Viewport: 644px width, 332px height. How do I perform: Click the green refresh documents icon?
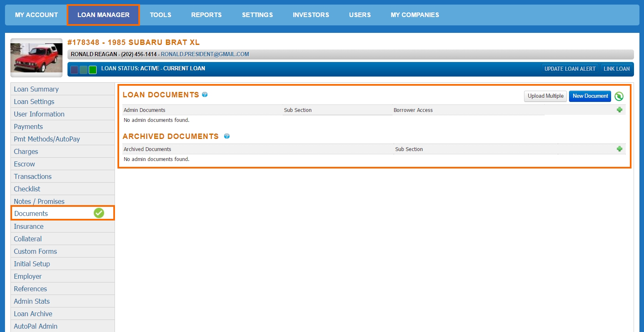(619, 96)
